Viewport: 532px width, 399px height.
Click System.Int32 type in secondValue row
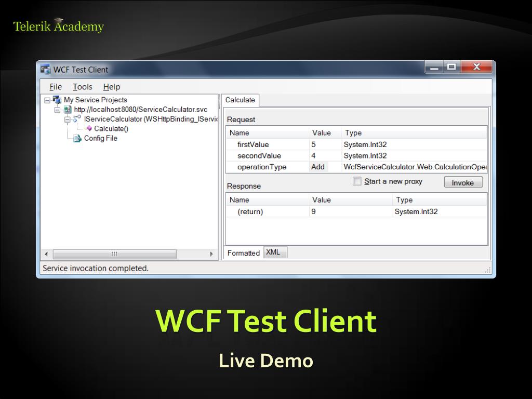365,156
